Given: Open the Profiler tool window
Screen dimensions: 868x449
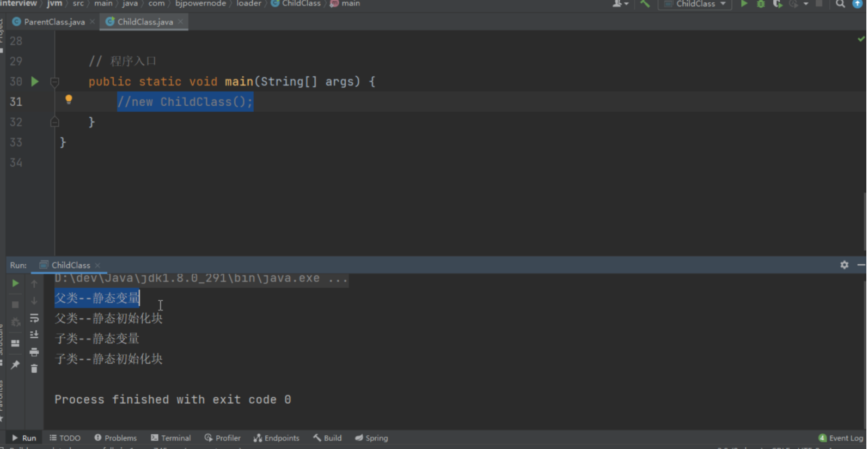Looking at the screenshot, I should click(222, 438).
